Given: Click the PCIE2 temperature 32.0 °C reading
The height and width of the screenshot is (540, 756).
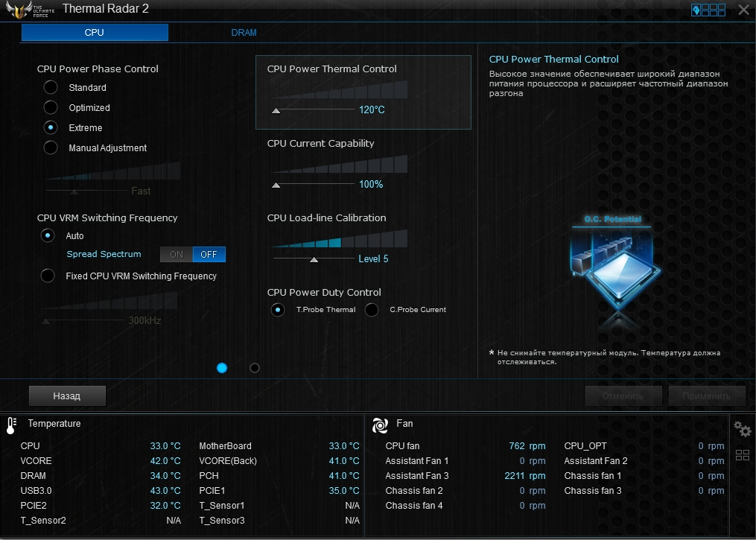Looking at the screenshot, I should tap(165, 506).
